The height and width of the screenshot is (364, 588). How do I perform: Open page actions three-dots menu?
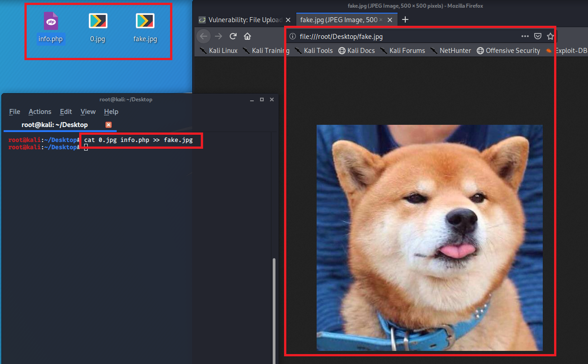(x=525, y=37)
